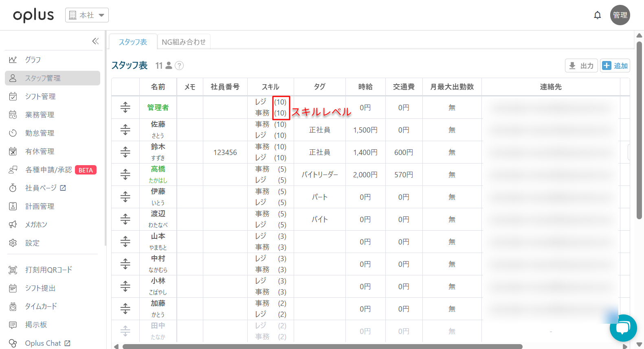644x349 pixels.
Task: Click the 出力 export button
Action: point(581,65)
